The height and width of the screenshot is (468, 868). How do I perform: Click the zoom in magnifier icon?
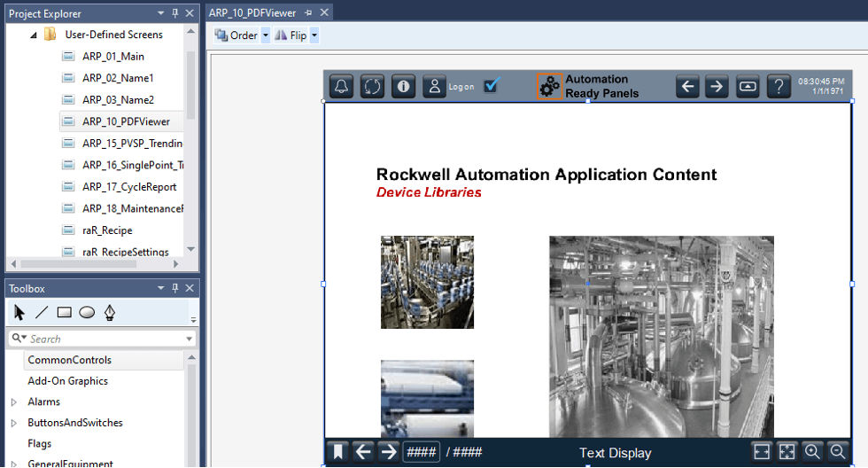point(812,452)
